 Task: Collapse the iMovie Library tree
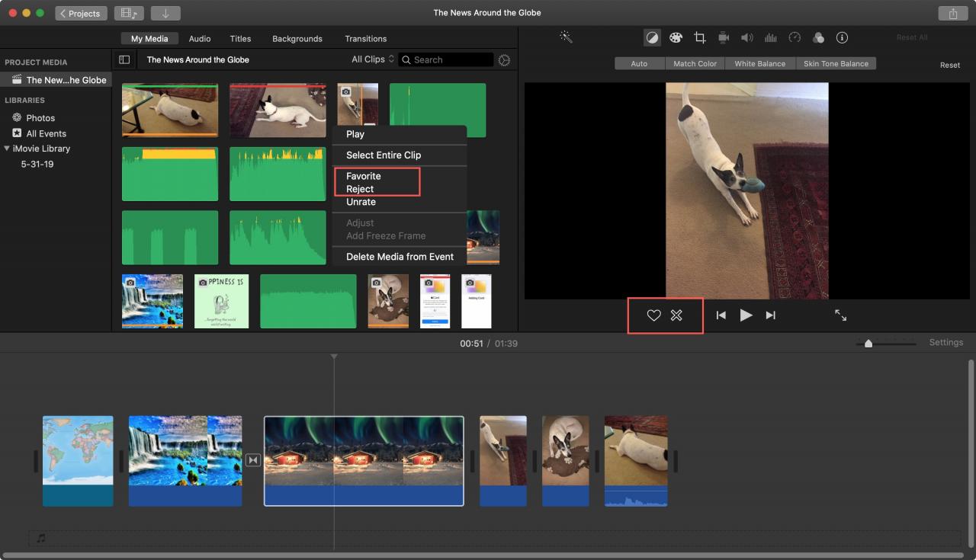pyautogui.click(x=7, y=149)
